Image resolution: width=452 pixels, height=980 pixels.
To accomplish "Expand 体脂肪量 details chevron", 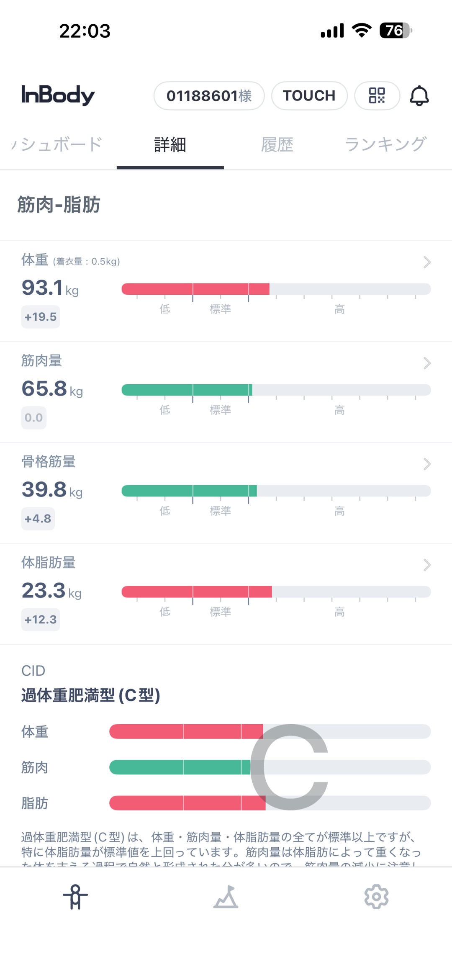I will click(427, 565).
